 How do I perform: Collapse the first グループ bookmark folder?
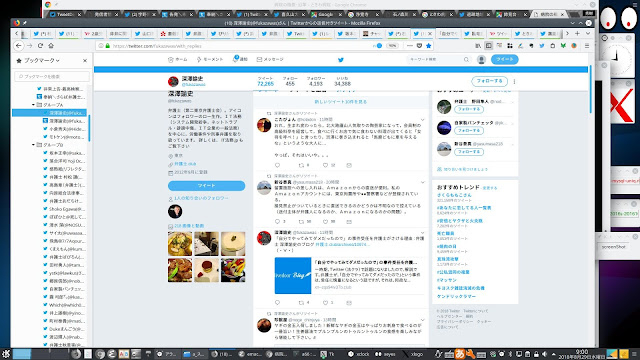[x=33, y=105]
